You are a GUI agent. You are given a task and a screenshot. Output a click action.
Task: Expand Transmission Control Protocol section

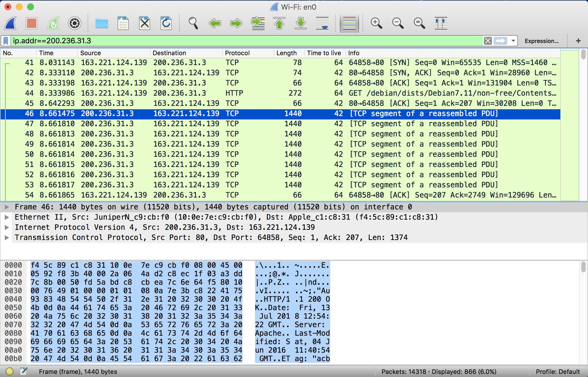tap(7, 238)
